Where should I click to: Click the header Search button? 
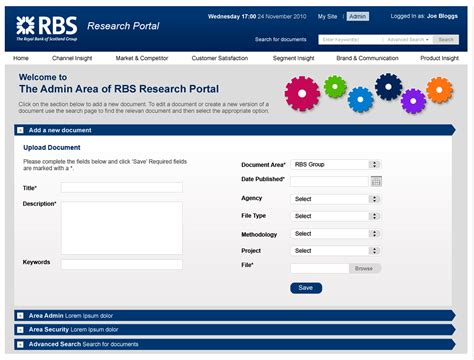(x=446, y=40)
